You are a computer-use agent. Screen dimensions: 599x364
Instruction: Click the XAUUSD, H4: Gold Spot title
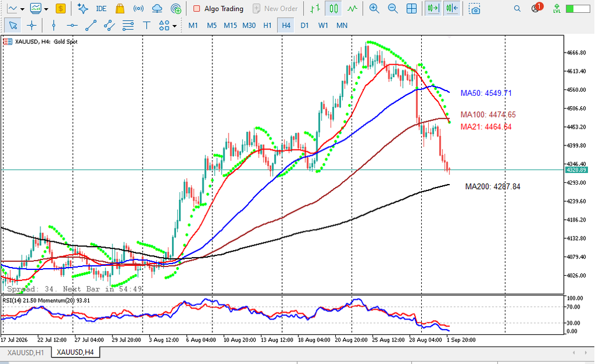click(46, 41)
